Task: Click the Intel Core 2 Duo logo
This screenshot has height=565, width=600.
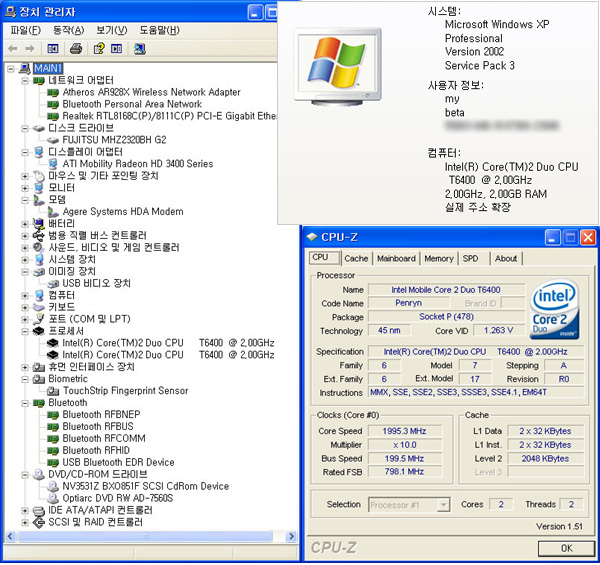Action: (554, 310)
